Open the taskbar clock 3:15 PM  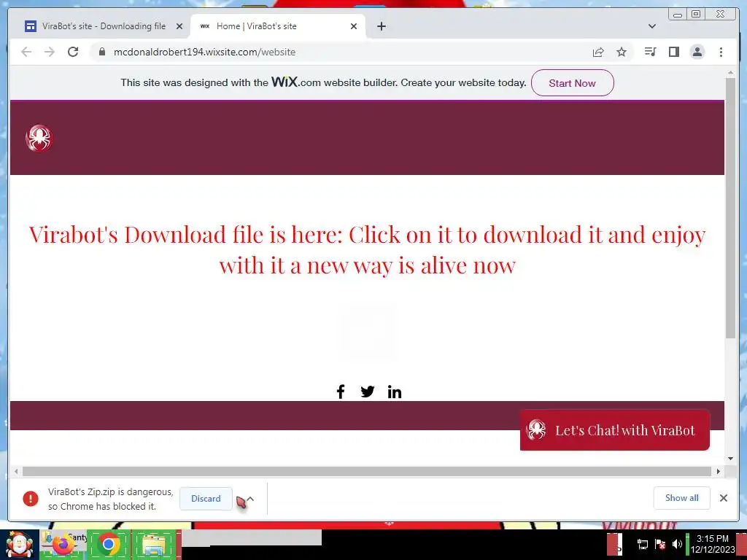(712, 544)
